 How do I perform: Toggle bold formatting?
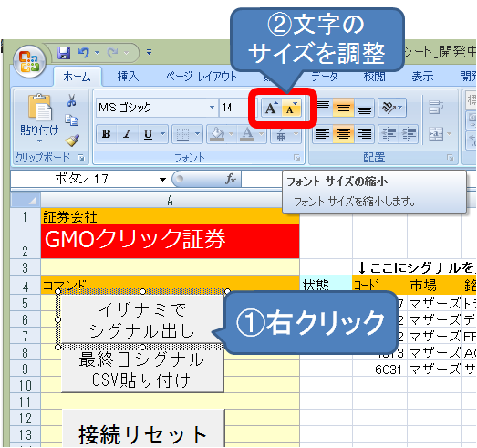(107, 134)
